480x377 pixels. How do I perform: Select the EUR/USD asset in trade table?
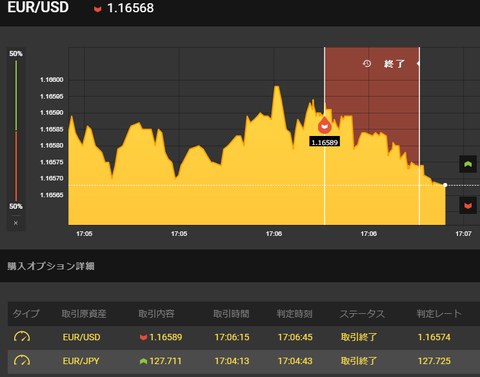click(81, 337)
